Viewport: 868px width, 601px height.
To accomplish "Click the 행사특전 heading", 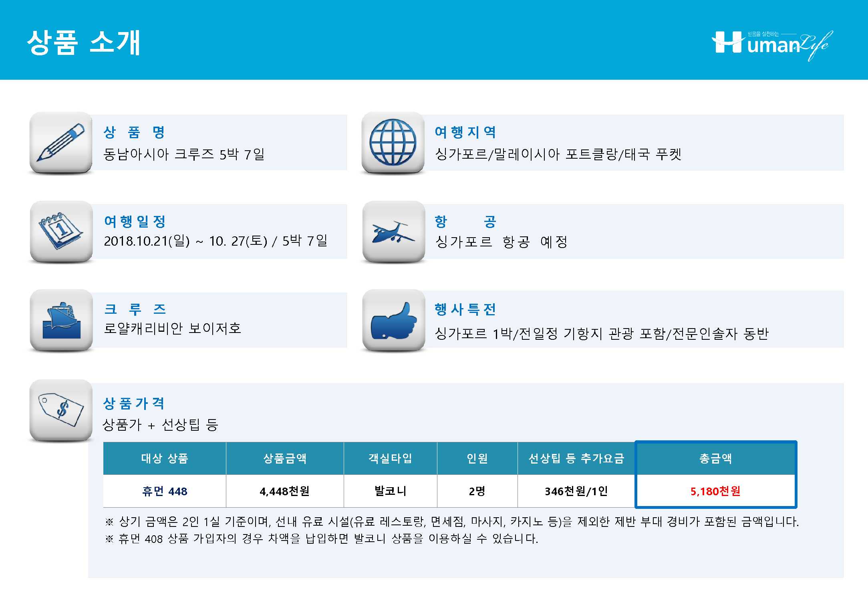I will 465,309.
